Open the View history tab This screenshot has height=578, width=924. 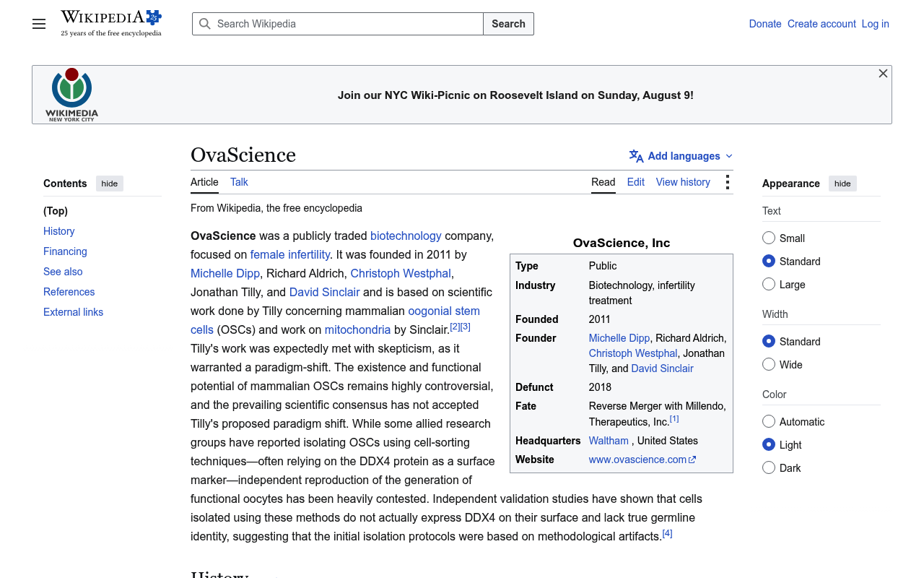tap(683, 182)
